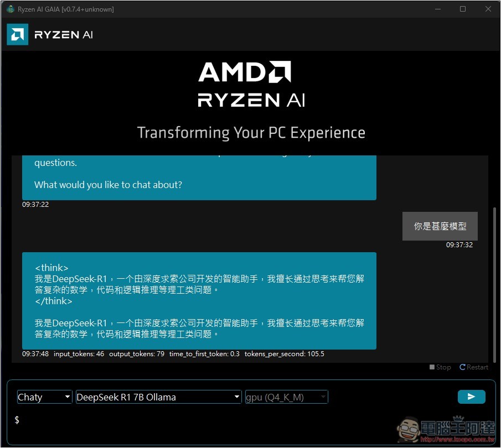501x448 pixels.
Task: Restart the chat session
Action: tap(474, 367)
